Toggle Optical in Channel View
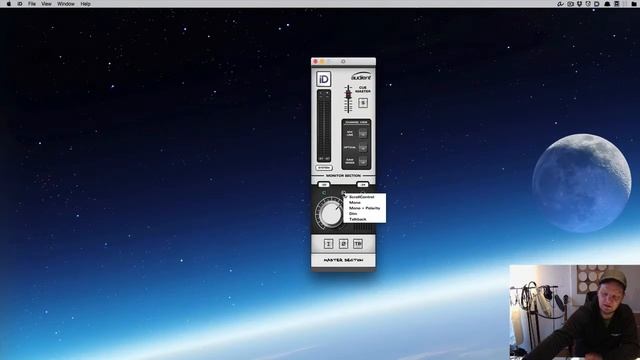The width and height of the screenshot is (640, 360). click(363, 148)
